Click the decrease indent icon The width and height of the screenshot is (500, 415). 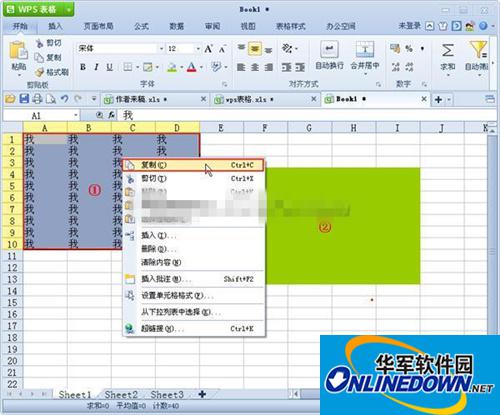tap(286, 67)
